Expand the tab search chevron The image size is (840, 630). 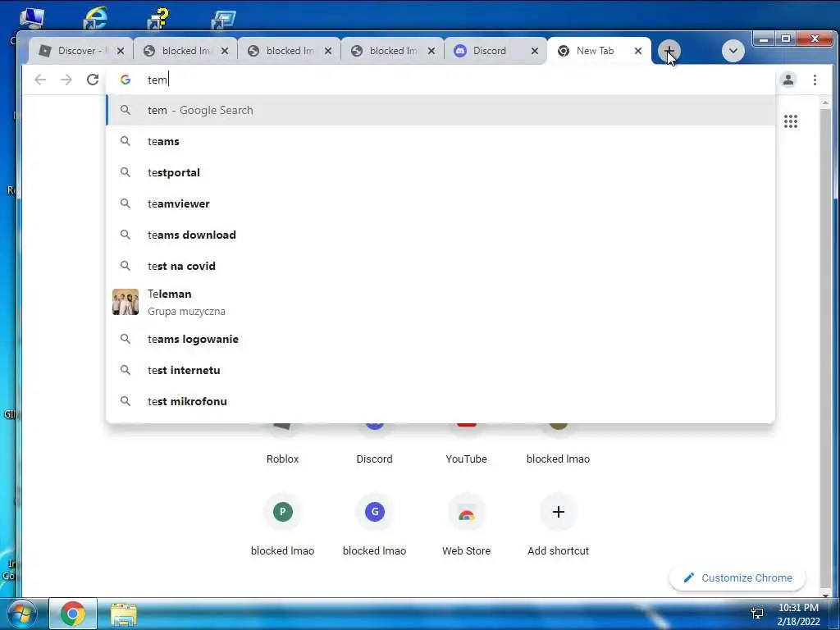pos(733,52)
